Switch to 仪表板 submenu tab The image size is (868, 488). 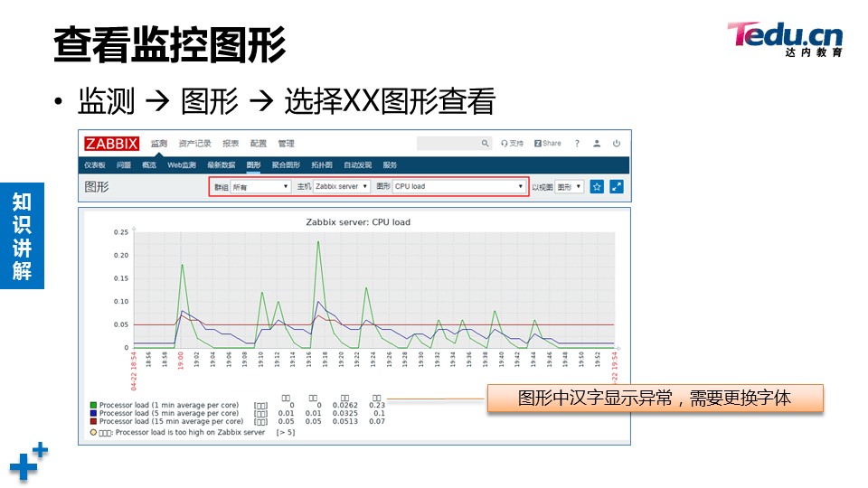95,164
